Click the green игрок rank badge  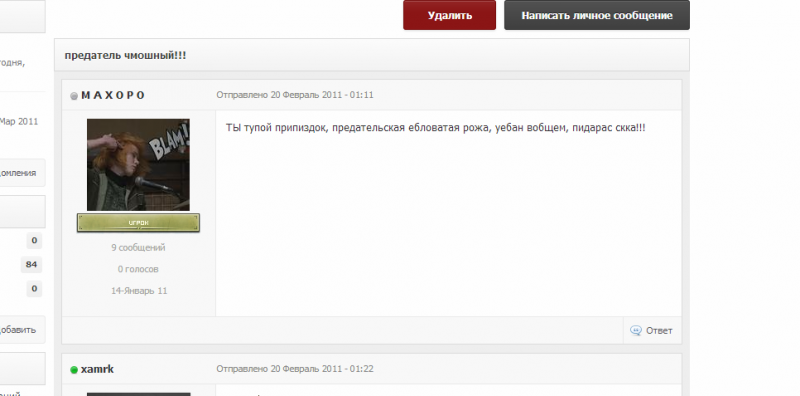pos(138,222)
